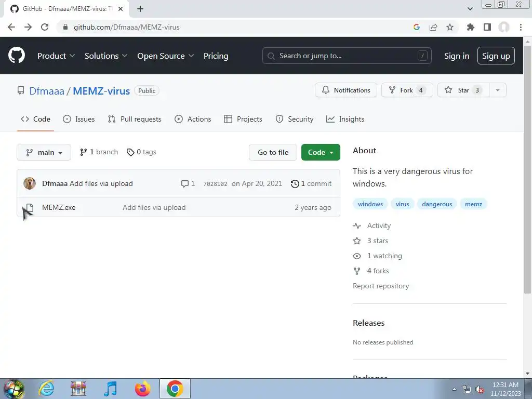532x399 pixels.
Task: Click the Go to file button
Action: tap(273, 152)
